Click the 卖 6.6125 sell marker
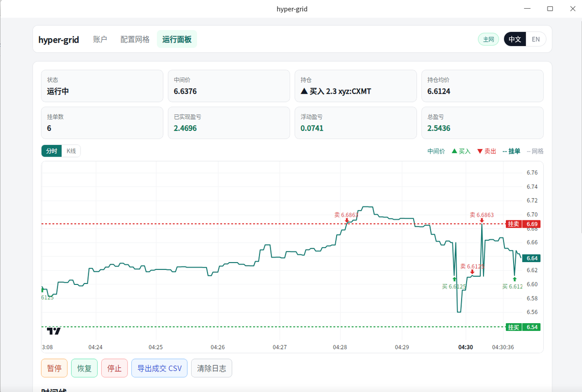 pos(472,272)
